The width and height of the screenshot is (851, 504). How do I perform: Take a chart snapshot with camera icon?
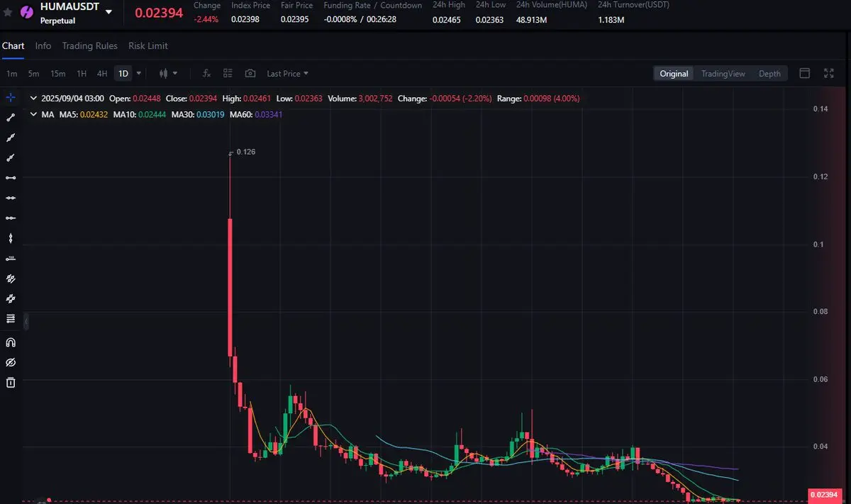(250, 73)
